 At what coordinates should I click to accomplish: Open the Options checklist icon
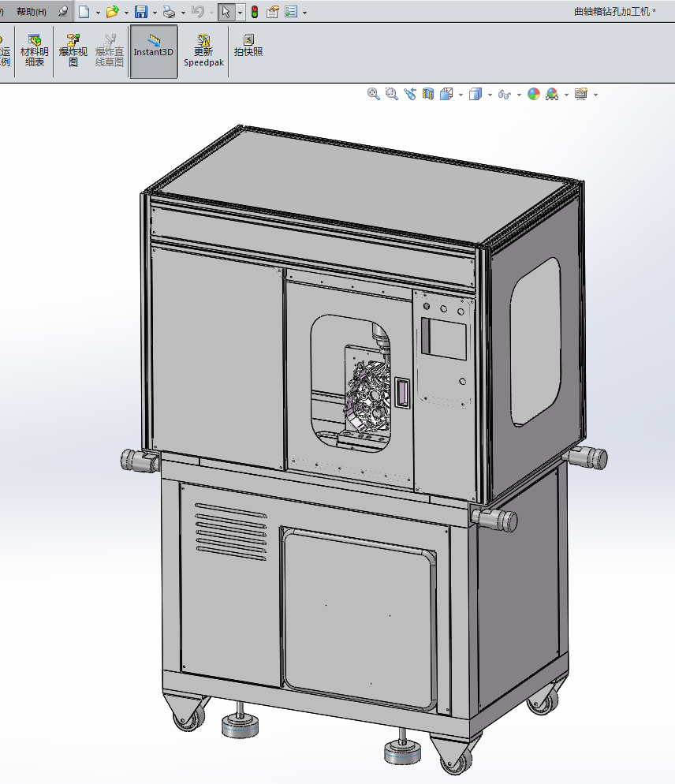click(291, 12)
